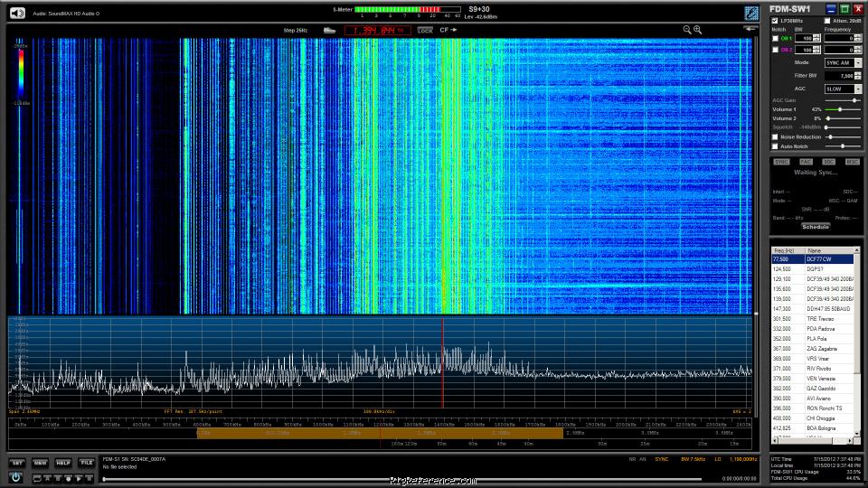Select the FAC tab in DRM panel
Image resolution: width=868 pixels, height=488 pixels.
(806, 162)
